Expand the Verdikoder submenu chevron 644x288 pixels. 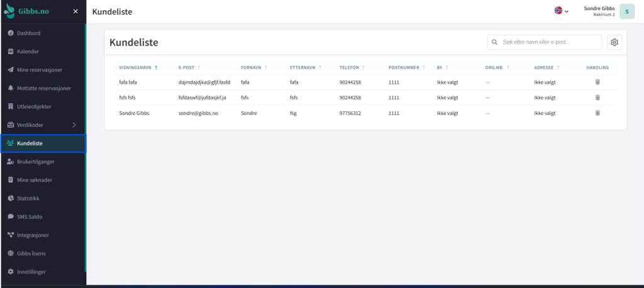point(74,125)
